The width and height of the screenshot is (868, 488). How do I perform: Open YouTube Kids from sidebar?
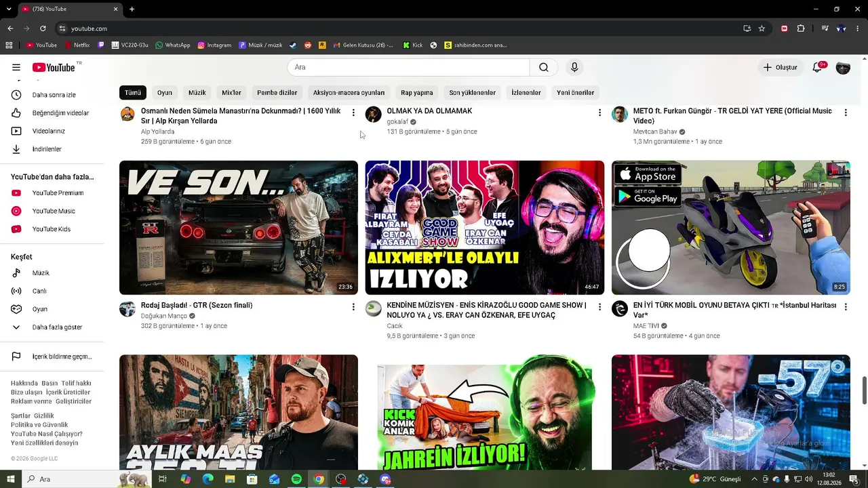(53, 229)
